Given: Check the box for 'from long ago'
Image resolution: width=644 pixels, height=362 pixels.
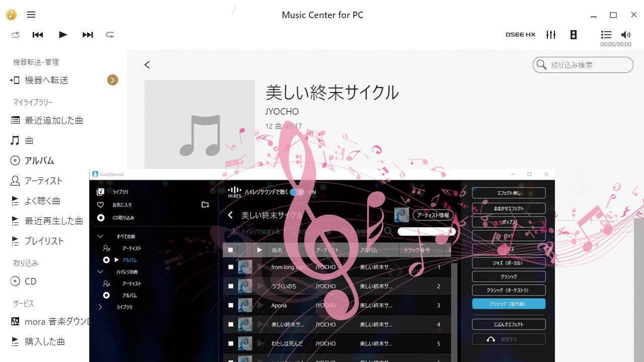Looking at the screenshot, I should point(230,267).
